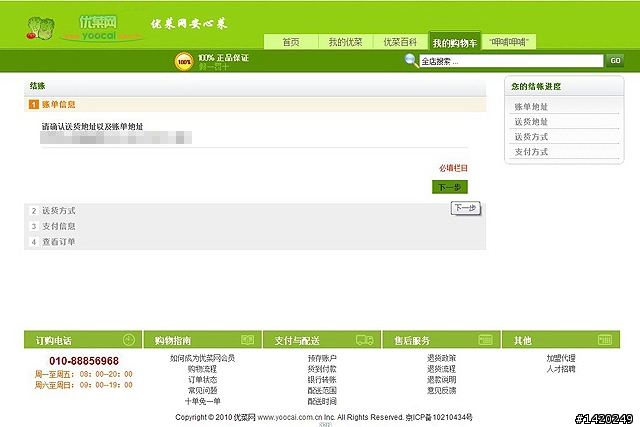Viewport: 640px width, 427px height.
Task: Click the clock icon beside 订购电话
Action: click(129, 340)
